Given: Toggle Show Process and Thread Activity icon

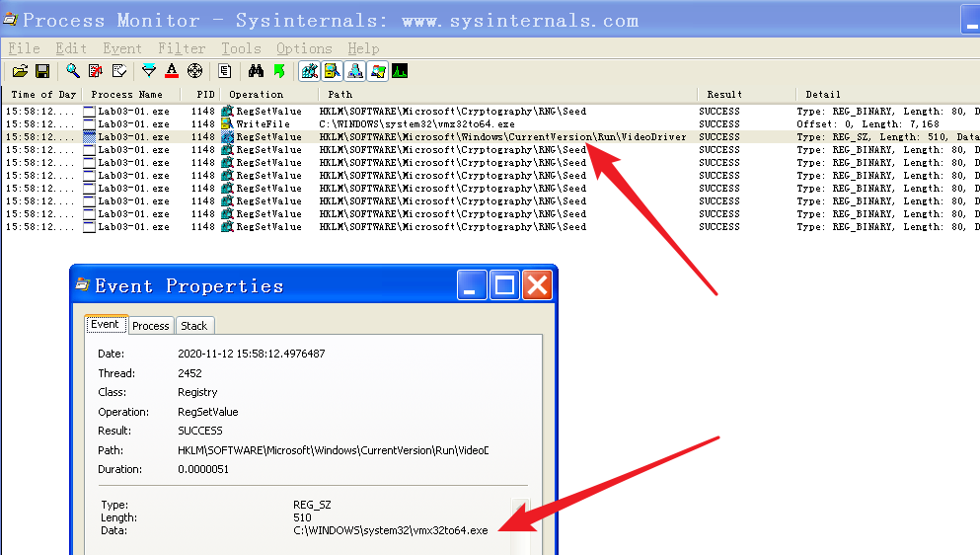Looking at the screenshot, I should [378, 71].
